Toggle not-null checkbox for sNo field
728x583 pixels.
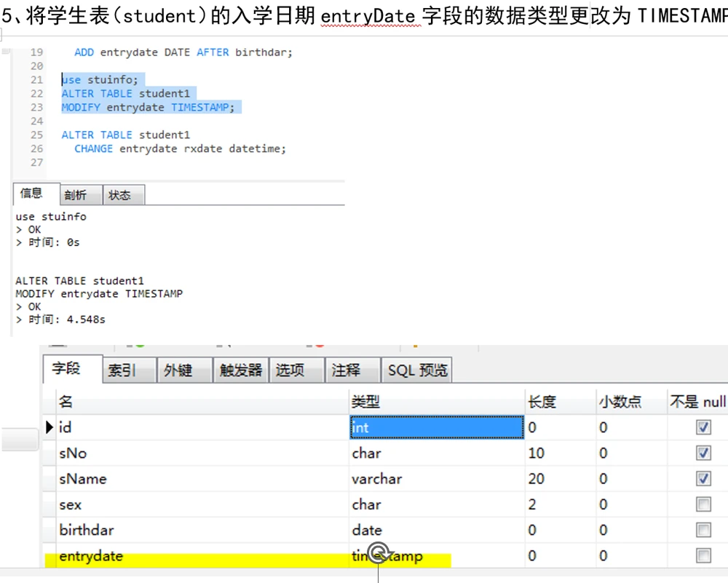pyautogui.click(x=703, y=453)
